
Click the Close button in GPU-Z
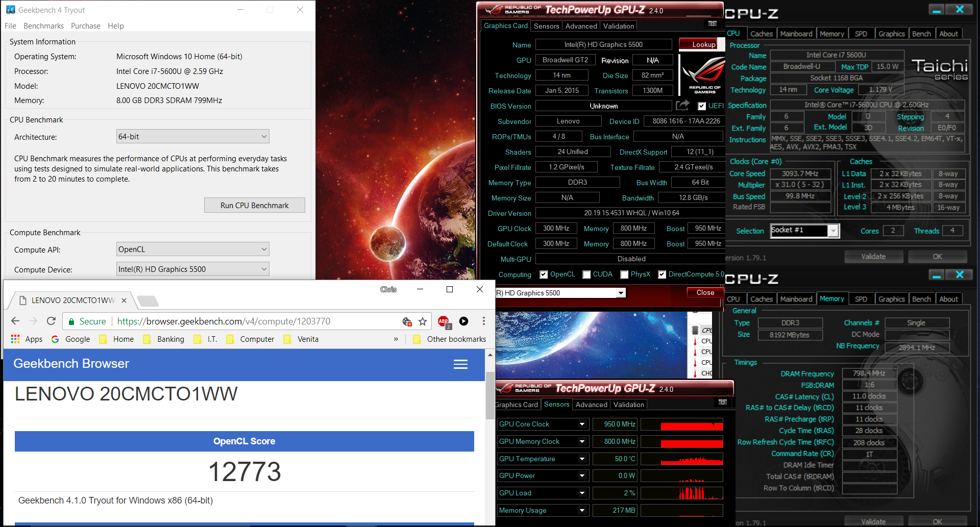pyautogui.click(x=705, y=292)
